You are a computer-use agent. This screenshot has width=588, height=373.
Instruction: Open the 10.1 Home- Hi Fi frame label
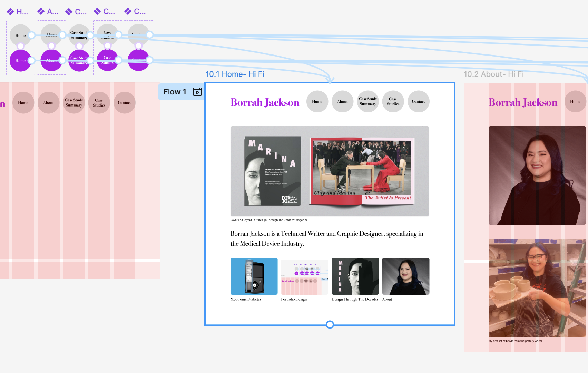[235, 74]
